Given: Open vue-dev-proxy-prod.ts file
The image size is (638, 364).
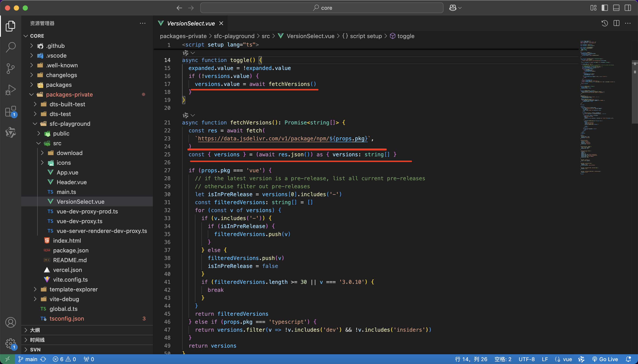Looking at the screenshot, I should (87, 211).
